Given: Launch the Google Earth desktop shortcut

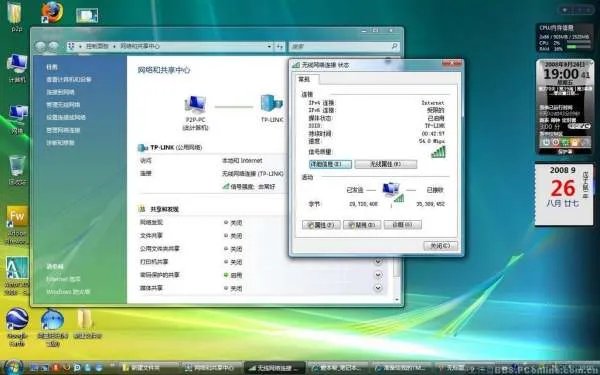Looking at the screenshot, I should [x=17, y=326].
